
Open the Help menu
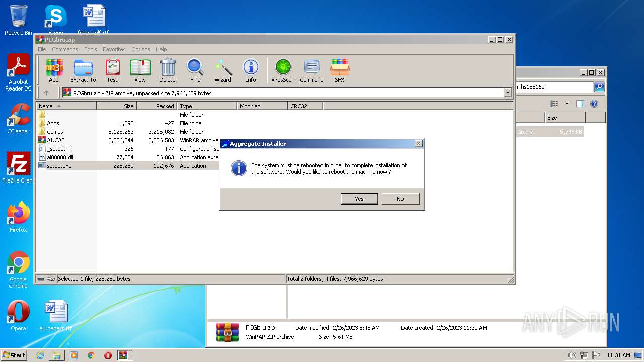[x=161, y=49]
